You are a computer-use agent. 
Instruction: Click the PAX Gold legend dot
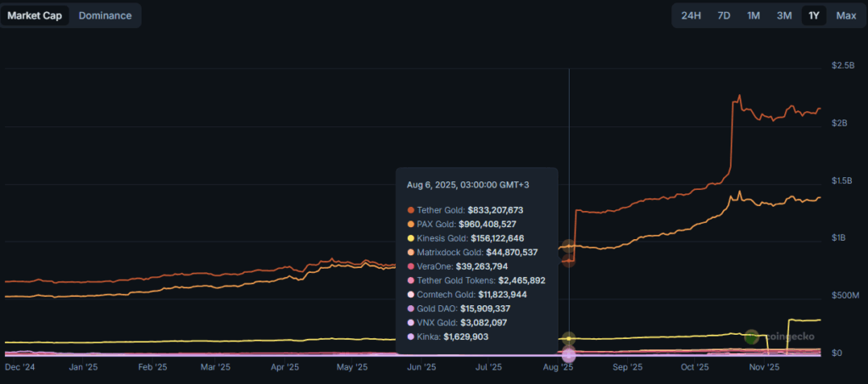pyautogui.click(x=411, y=224)
